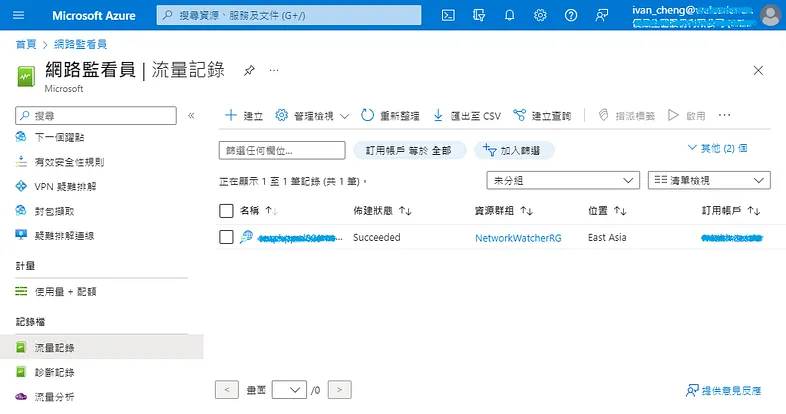Open the flow log name link in the row
786x414 pixels.
[300, 239]
